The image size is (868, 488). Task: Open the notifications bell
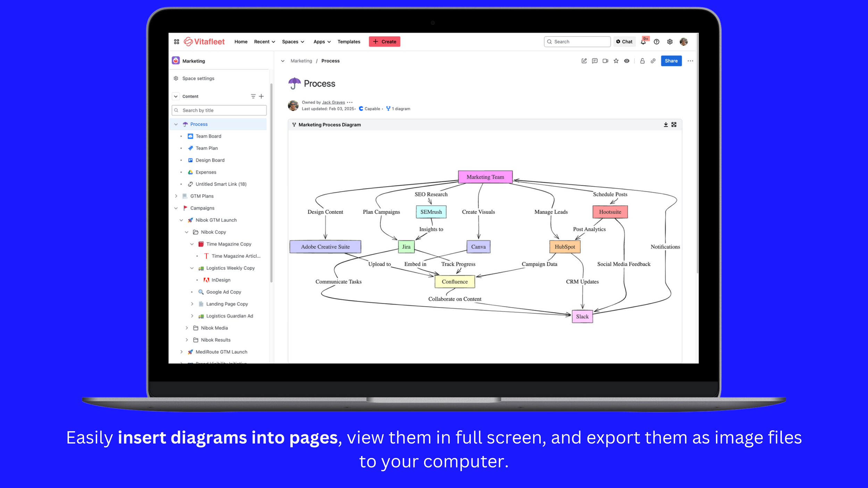[x=643, y=42]
